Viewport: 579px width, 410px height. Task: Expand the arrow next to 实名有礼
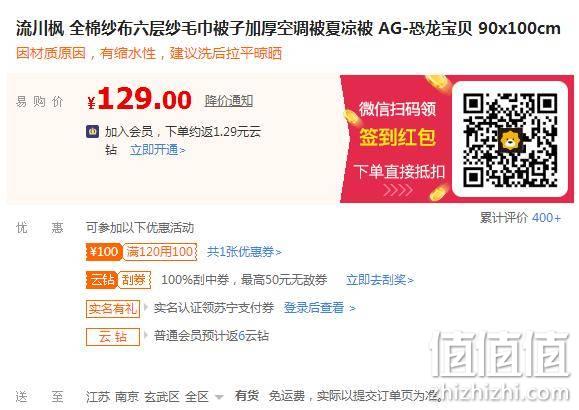146,307
